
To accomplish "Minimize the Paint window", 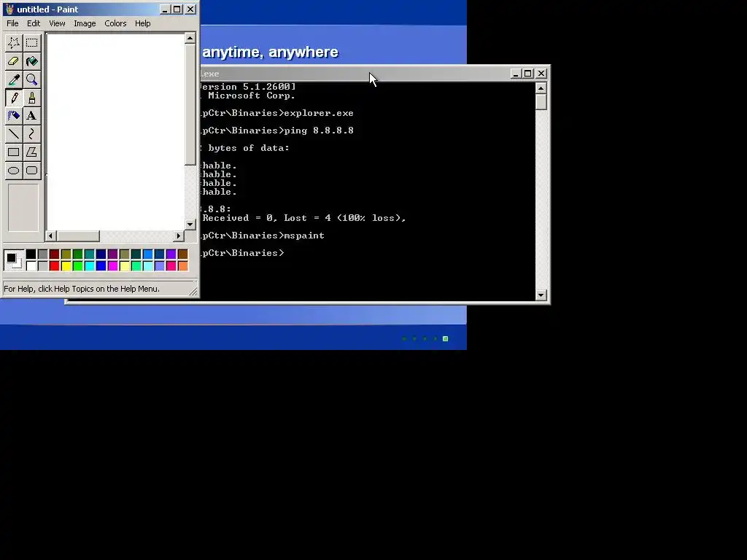I will click(x=165, y=9).
